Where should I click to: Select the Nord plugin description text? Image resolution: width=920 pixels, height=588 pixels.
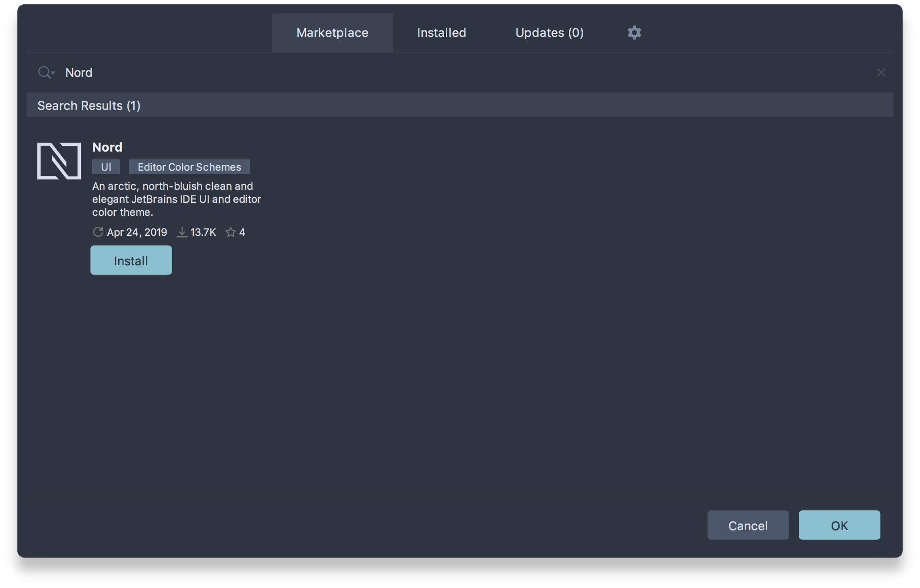176,199
